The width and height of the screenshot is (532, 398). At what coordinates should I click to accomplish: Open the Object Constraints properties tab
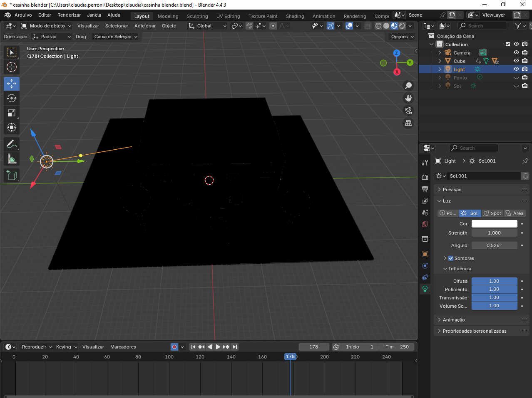click(425, 277)
